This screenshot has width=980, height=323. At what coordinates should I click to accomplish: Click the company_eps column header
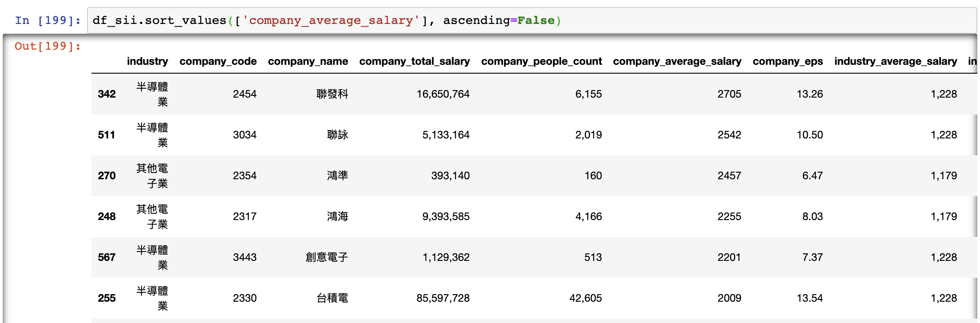click(x=788, y=61)
